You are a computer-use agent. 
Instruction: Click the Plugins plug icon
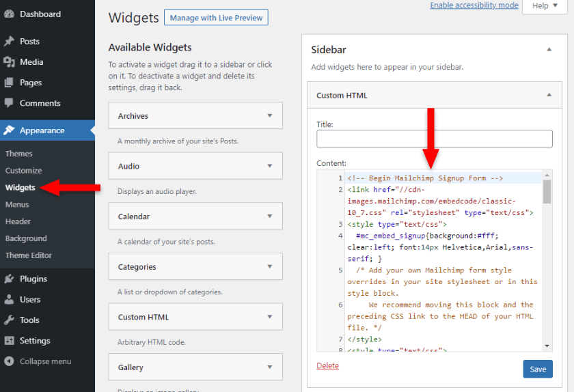9,279
